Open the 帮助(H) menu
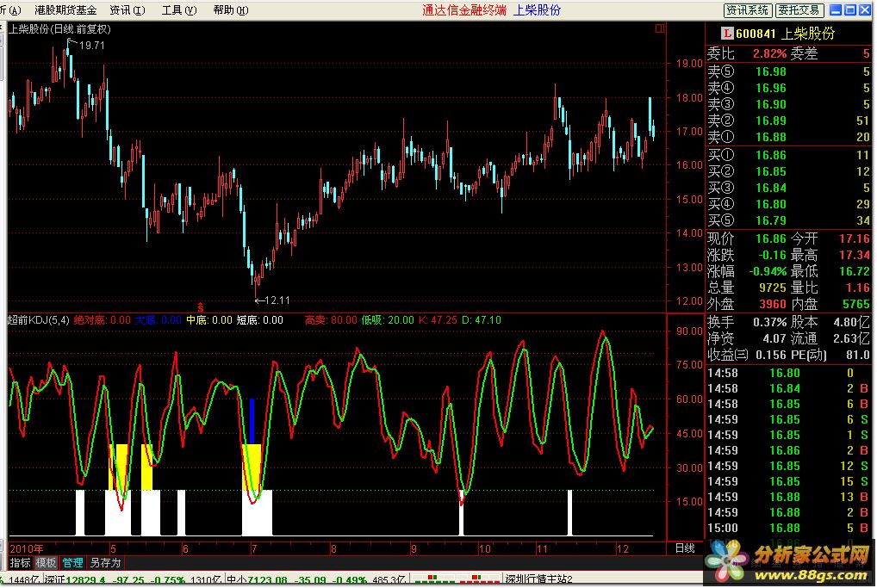The height and width of the screenshot is (588, 877). [x=230, y=10]
